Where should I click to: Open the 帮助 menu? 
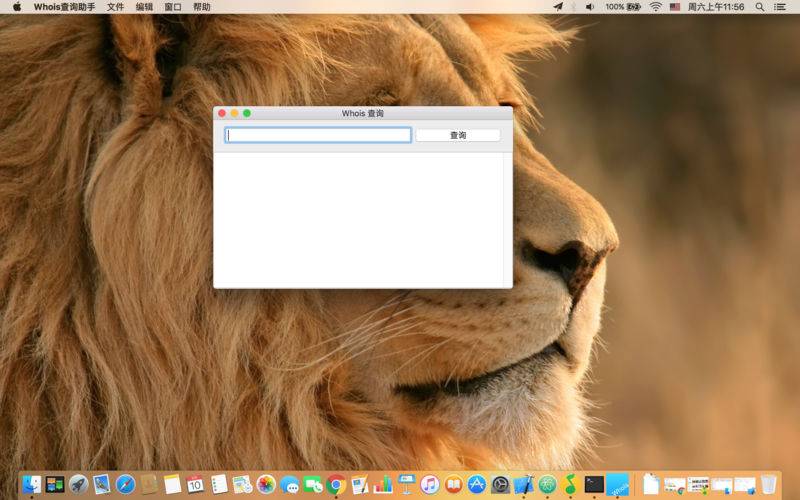(202, 7)
